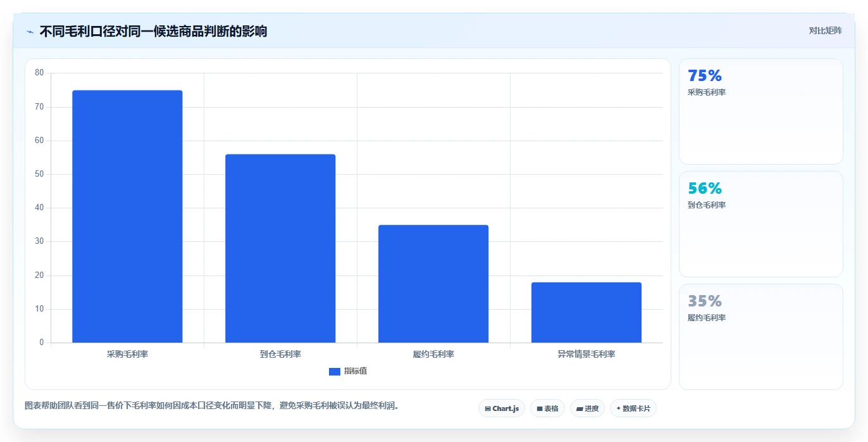Image resolution: width=868 pixels, height=442 pixels.
Task: Click the 到仓毛利率 x-axis label
Action: 280,354
